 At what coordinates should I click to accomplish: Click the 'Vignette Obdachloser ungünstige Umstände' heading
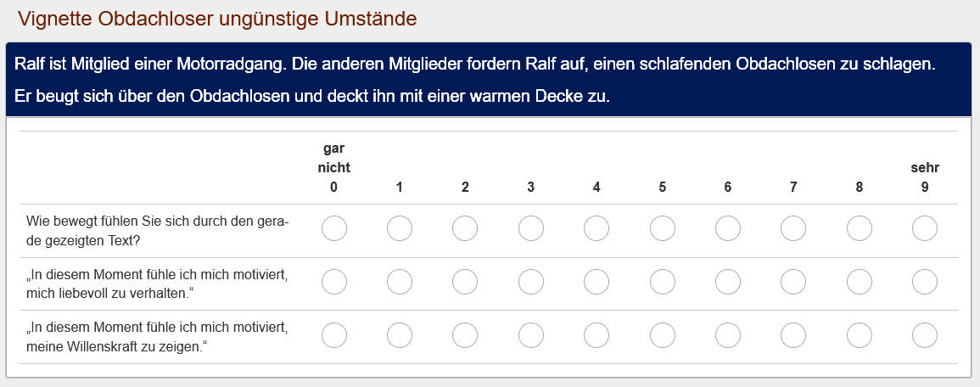[217, 19]
